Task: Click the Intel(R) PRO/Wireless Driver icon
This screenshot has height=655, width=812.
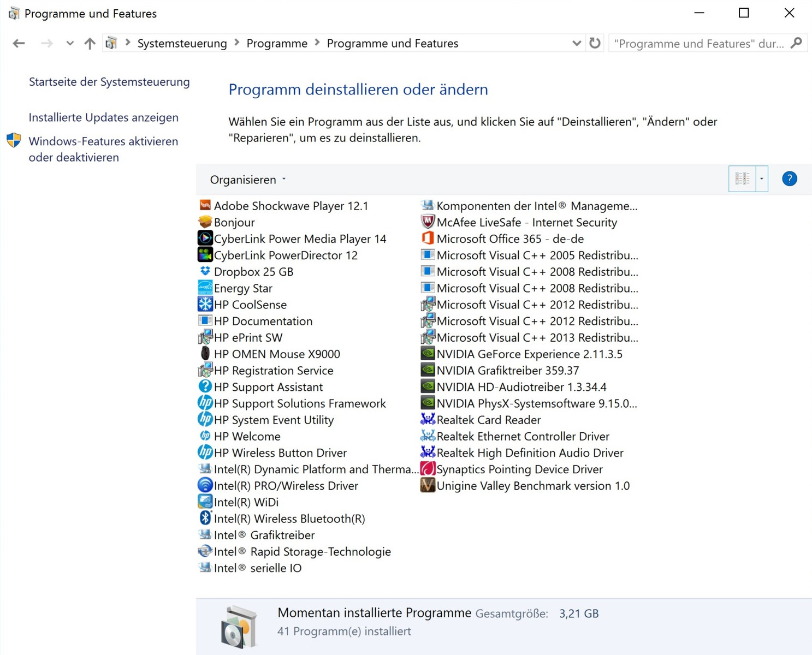Action: coord(205,485)
